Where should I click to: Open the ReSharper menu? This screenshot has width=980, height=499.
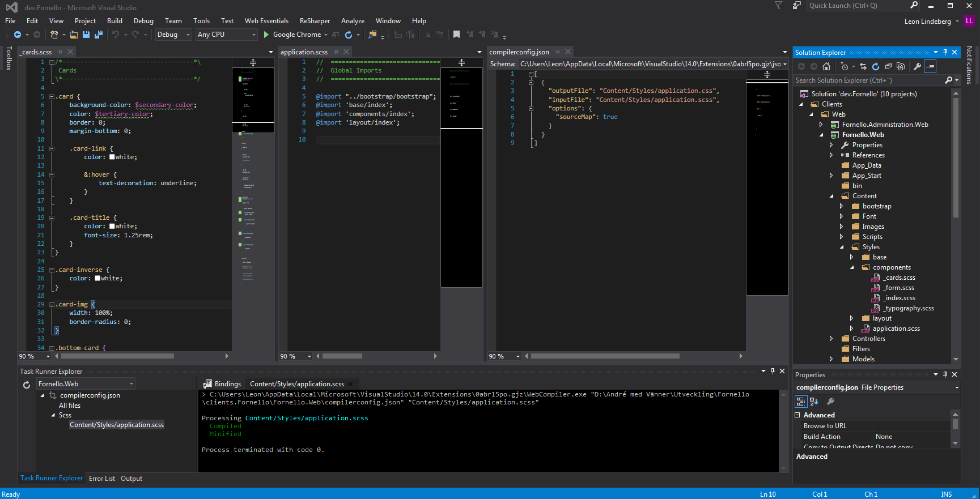(x=315, y=21)
